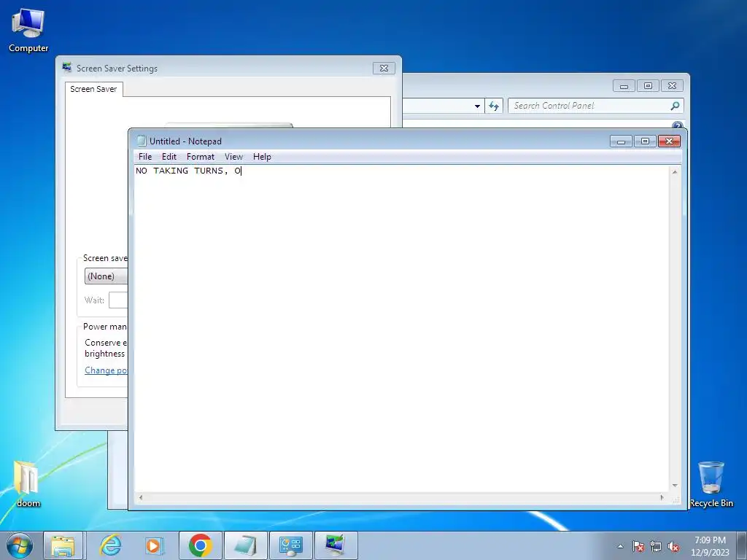Minimize the Notepad window
747x560 pixels.
tap(621, 141)
